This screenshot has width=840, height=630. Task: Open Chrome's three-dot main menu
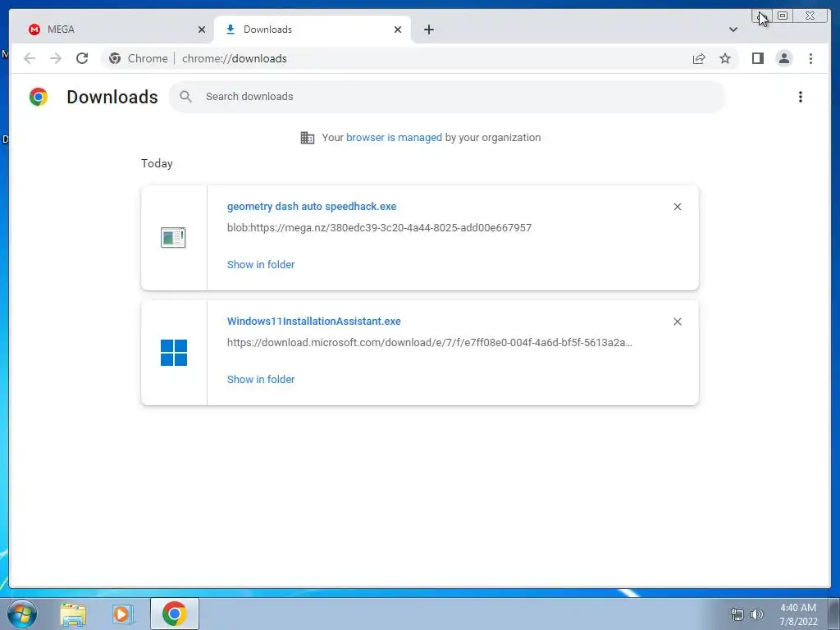[x=810, y=58]
